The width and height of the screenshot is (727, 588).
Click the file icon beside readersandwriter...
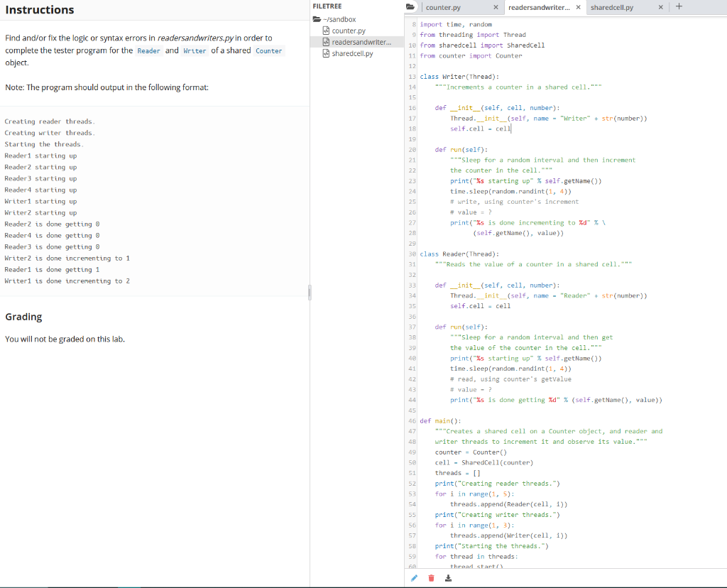coord(326,42)
